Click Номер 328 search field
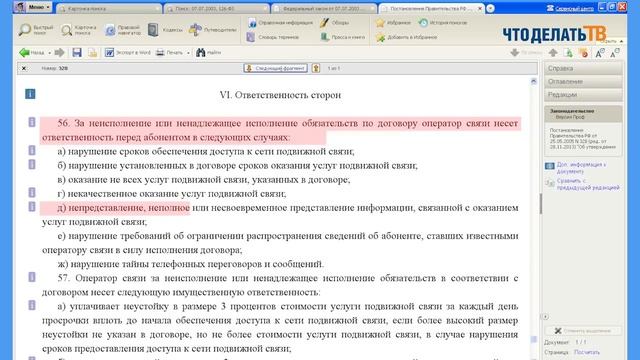 coord(55,69)
